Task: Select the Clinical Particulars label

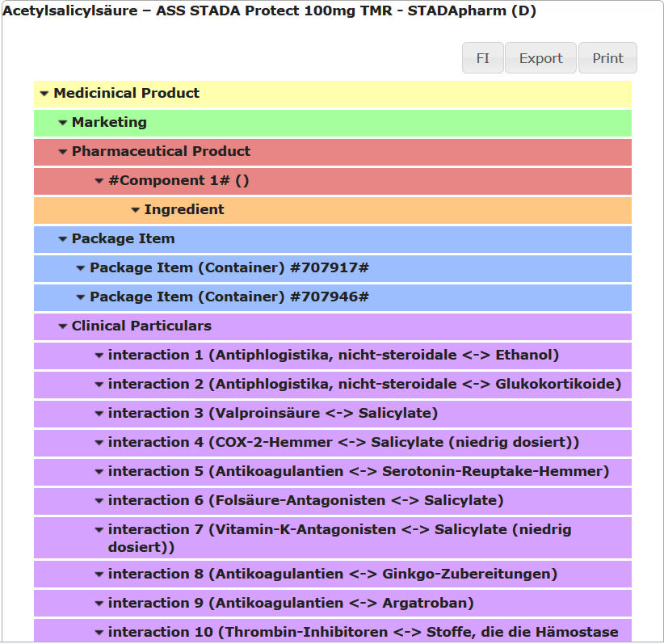Action: pyautogui.click(x=141, y=326)
